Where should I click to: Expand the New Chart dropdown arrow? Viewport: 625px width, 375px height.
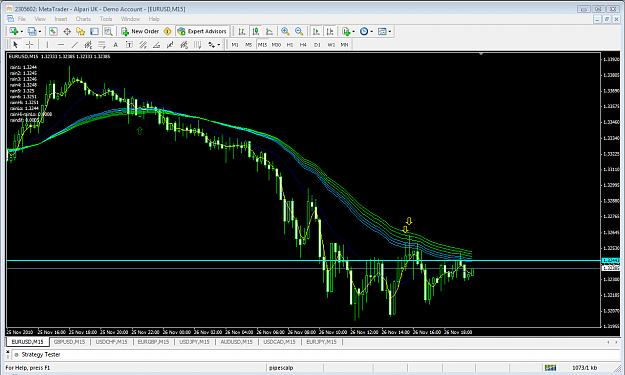pyautogui.click(x=22, y=31)
